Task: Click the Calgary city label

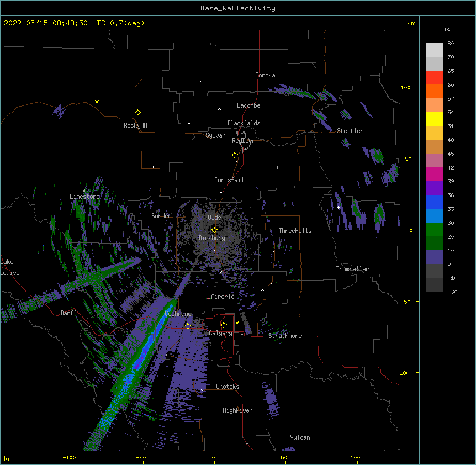Action: pos(220,333)
